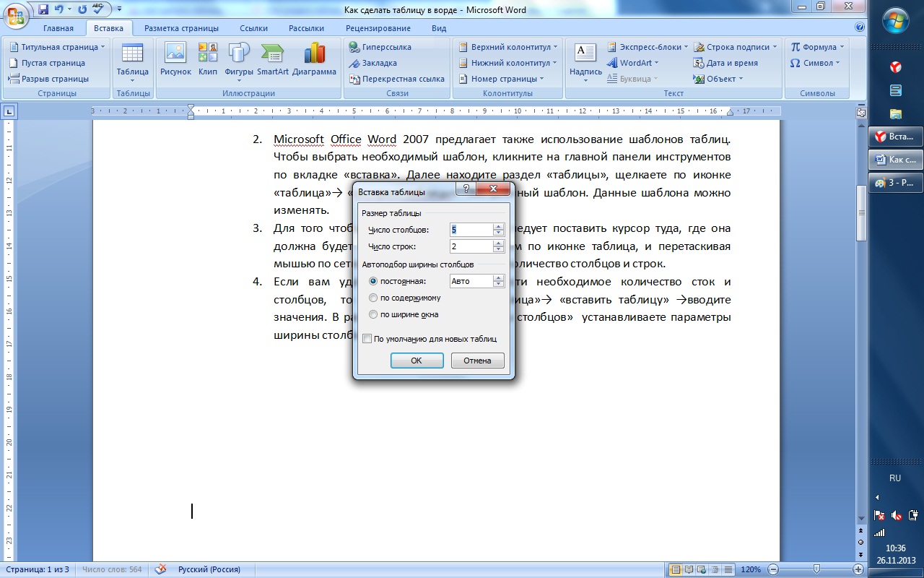
Task: Open Word help question mark icon
Action: coord(860,27)
